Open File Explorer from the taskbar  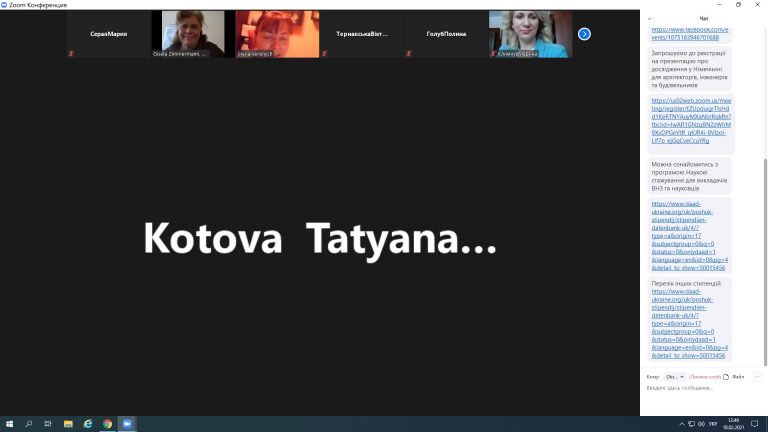(68, 424)
